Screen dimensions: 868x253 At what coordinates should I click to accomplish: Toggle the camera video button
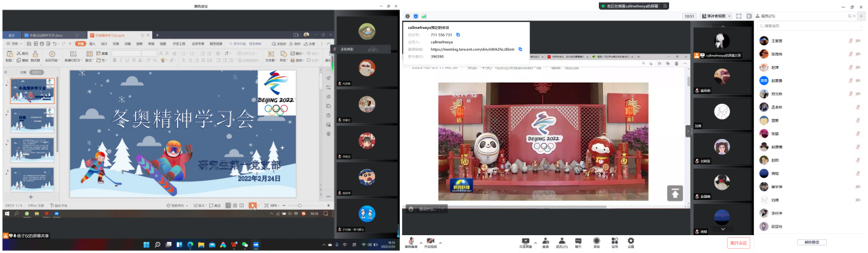pyautogui.click(x=431, y=243)
